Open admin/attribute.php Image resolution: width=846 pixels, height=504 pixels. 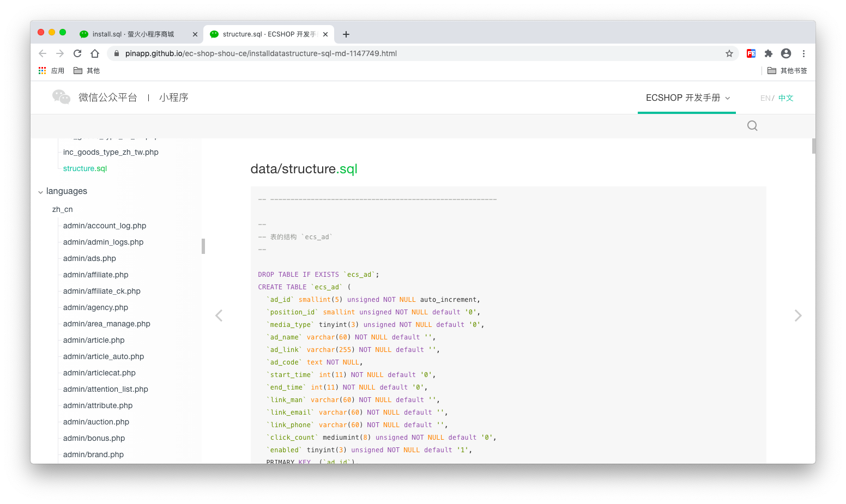98,405
